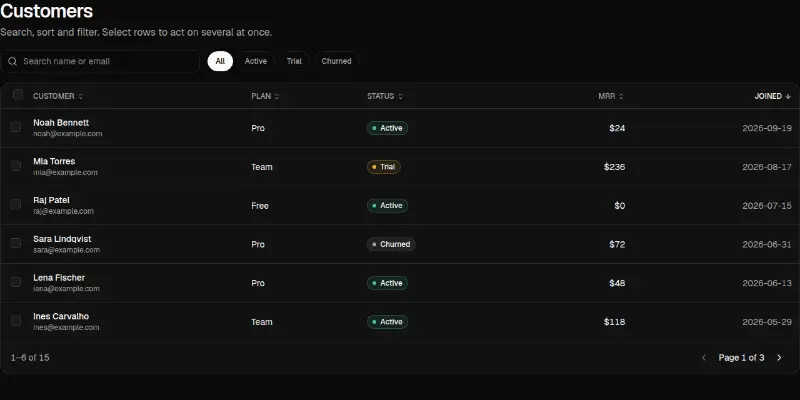This screenshot has height=400, width=800.
Task: Click the Lena Fischer customer name
Action: click(x=59, y=278)
